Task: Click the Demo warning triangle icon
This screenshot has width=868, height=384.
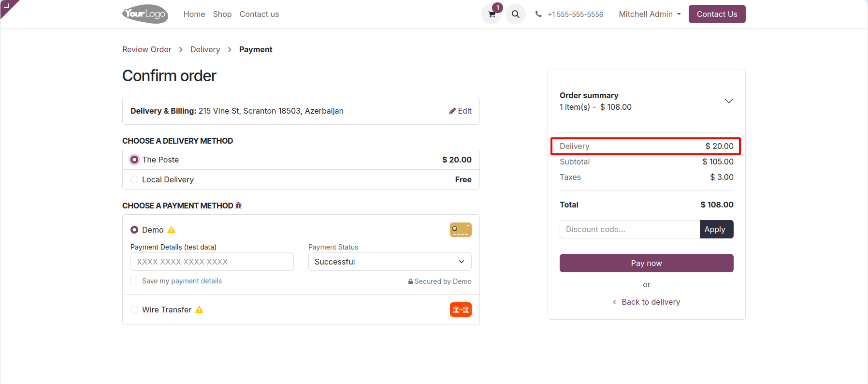Action: [171, 230]
